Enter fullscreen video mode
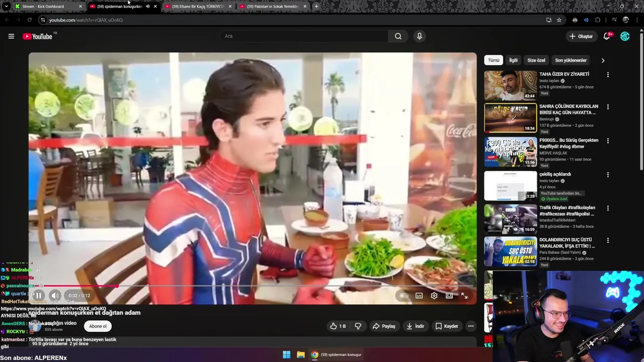Screen dimensions: 644x362 pos(464,296)
